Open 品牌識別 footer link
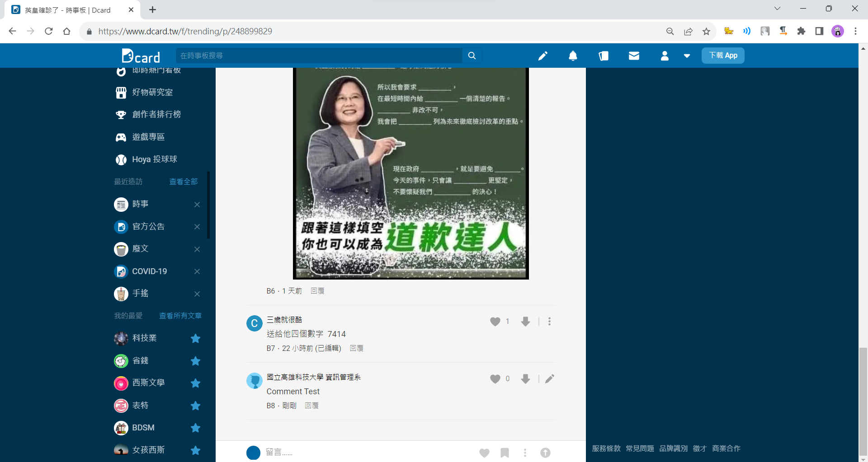Screen dimensions: 868x462 pos(673,448)
